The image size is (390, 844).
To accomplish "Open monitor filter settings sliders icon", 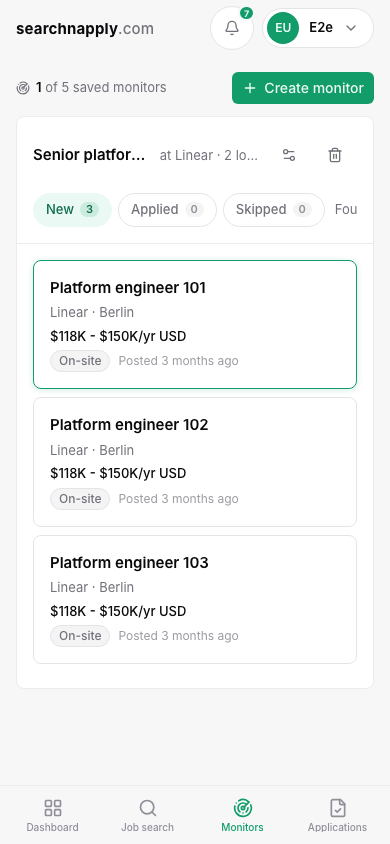I will [x=289, y=155].
